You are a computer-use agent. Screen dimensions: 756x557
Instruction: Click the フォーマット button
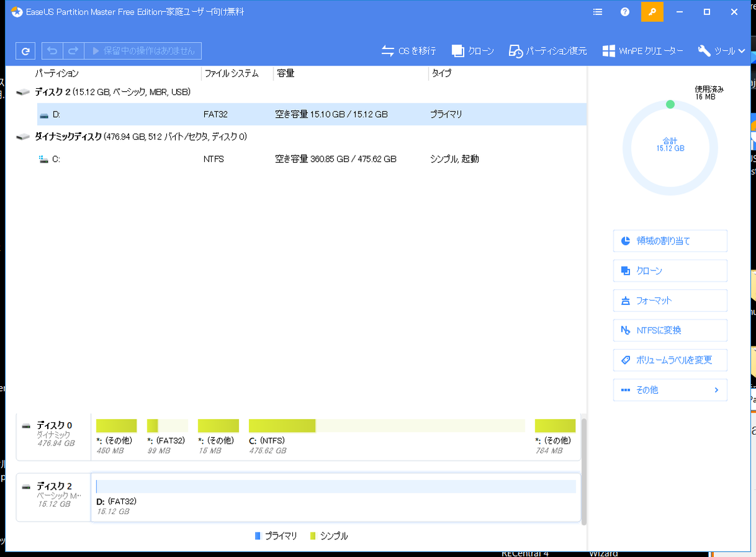coord(670,301)
